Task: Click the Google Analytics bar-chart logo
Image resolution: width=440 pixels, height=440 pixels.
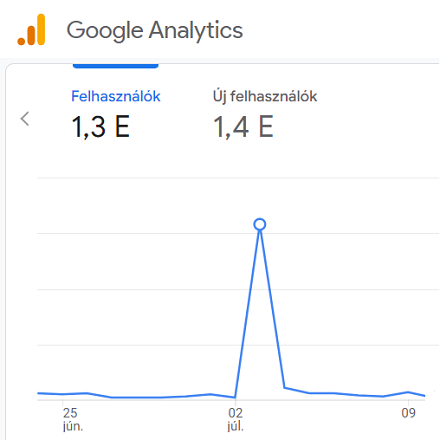Action: (31, 30)
